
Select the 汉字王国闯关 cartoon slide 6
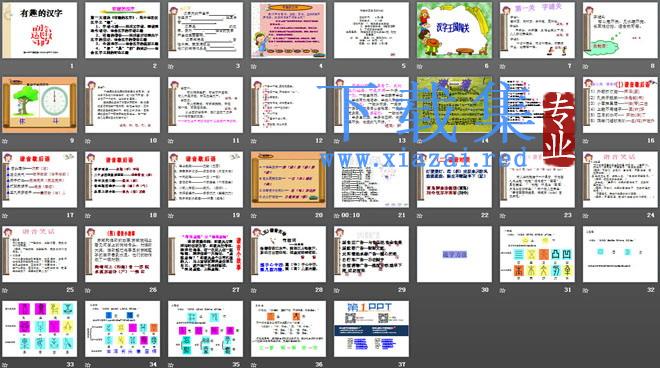click(x=454, y=30)
